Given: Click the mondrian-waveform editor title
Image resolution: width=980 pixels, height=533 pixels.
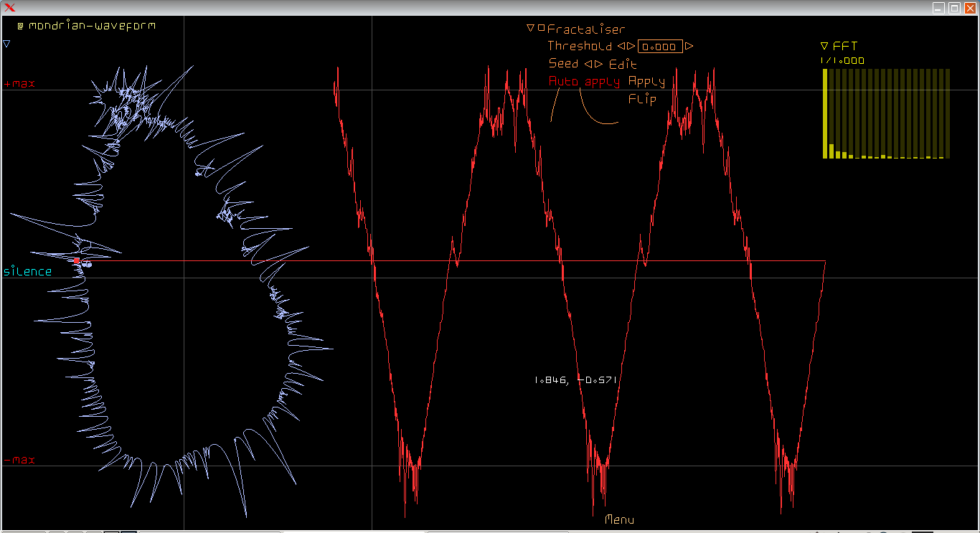Looking at the screenshot, I should pyautogui.click(x=92, y=26).
